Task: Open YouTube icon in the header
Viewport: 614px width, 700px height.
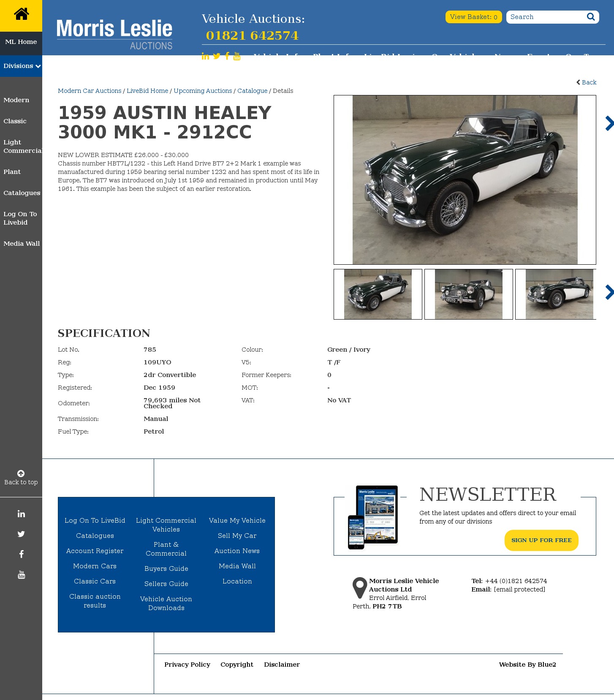Action: (237, 56)
